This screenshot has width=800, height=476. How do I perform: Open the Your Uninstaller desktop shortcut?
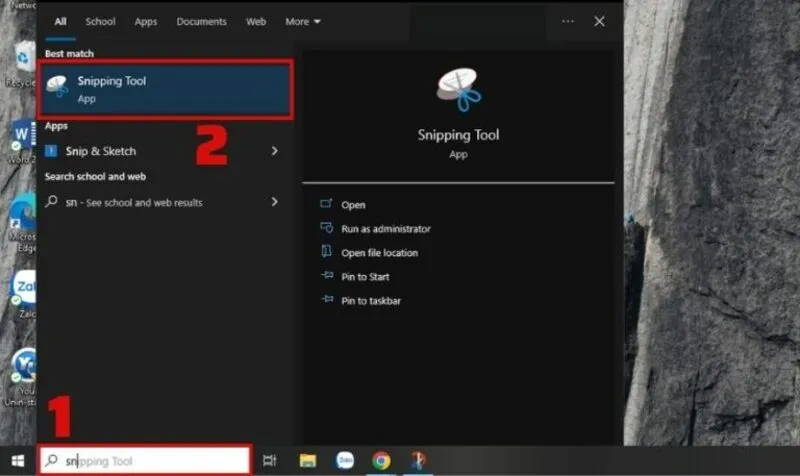pyautogui.click(x=22, y=377)
